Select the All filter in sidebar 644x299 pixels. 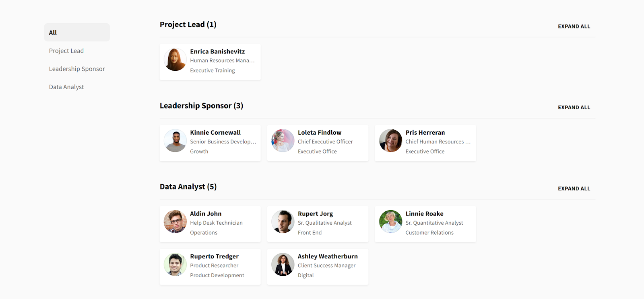(77, 33)
